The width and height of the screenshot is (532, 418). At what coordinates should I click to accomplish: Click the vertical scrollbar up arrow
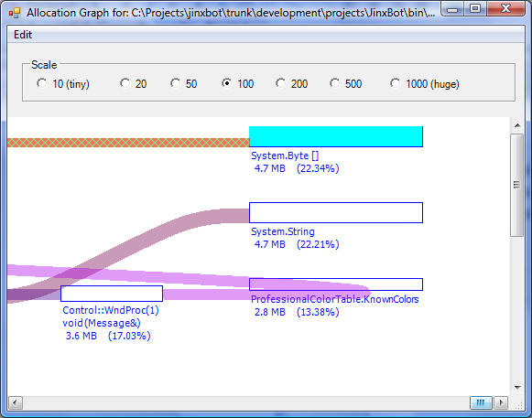coord(517,125)
